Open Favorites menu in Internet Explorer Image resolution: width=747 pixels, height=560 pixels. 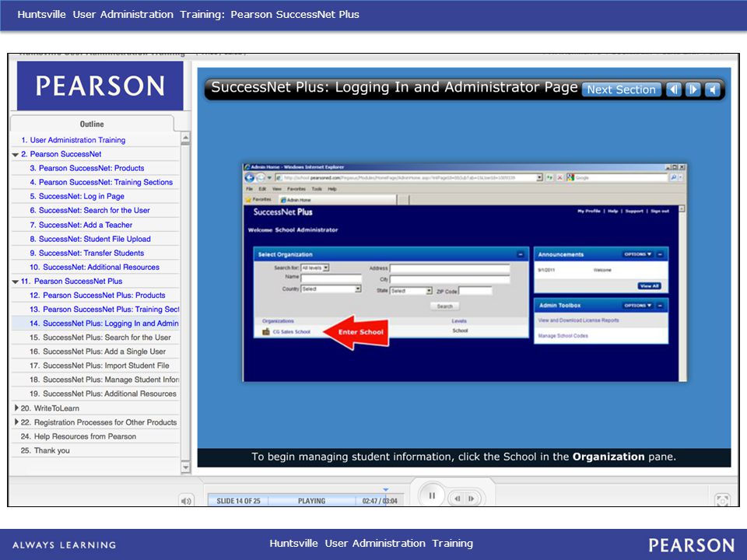click(x=296, y=189)
